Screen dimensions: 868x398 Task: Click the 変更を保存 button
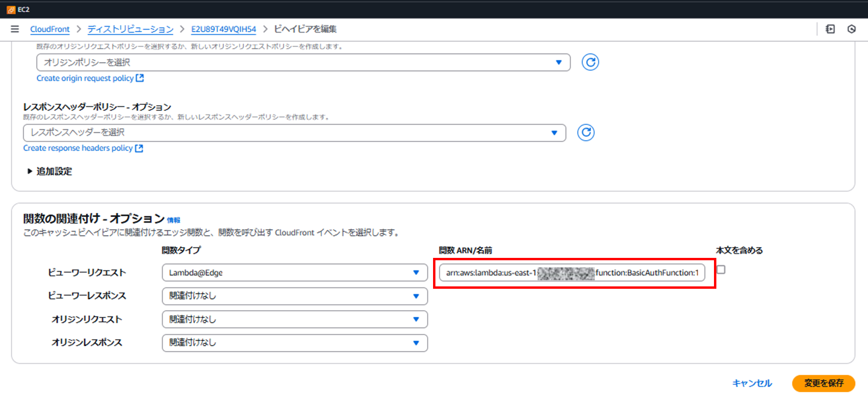coord(823,383)
